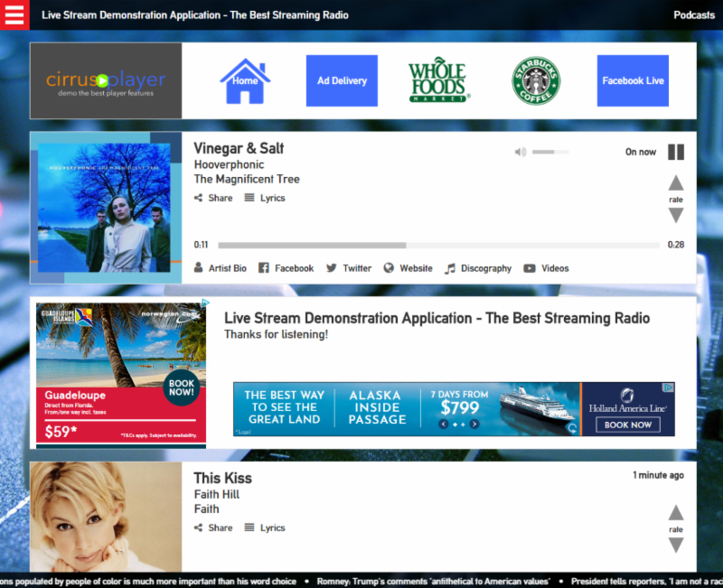Open the red hamburger menu

pyautogui.click(x=14, y=14)
